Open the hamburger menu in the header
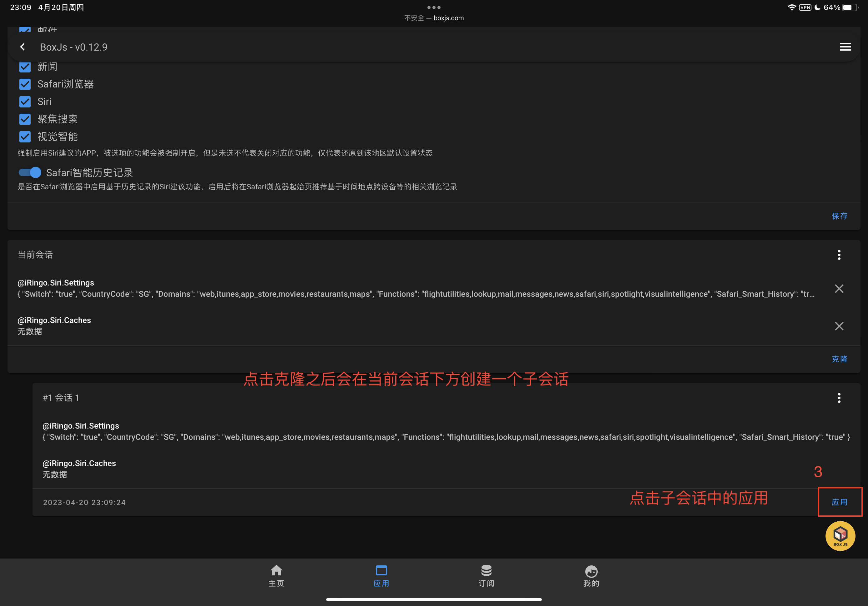Screen dimensions: 868x606 pos(845,47)
